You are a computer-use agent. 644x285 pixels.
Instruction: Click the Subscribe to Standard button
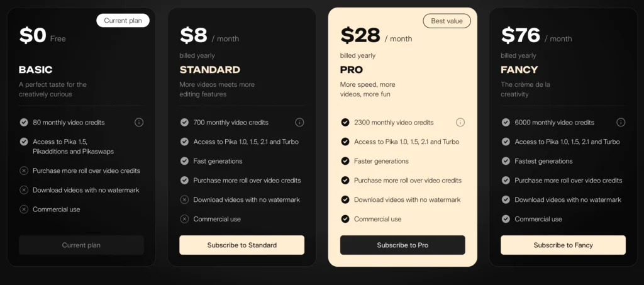pos(242,245)
